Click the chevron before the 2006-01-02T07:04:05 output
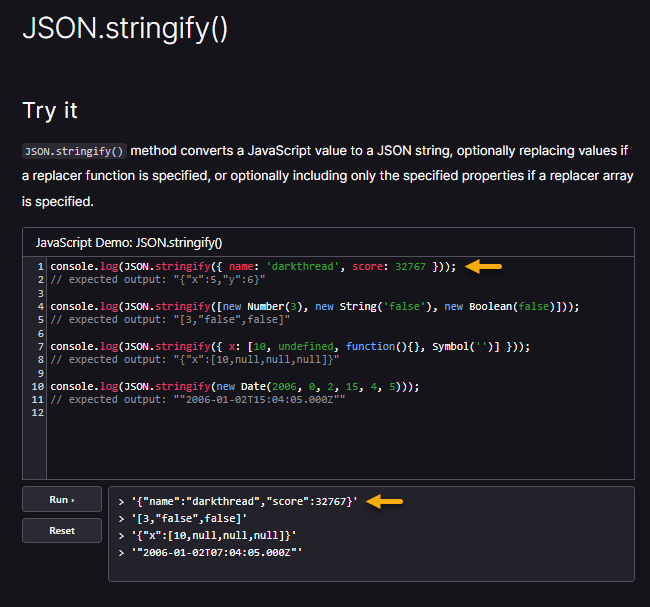This screenshot has width=650, height=607. point(121,552)
